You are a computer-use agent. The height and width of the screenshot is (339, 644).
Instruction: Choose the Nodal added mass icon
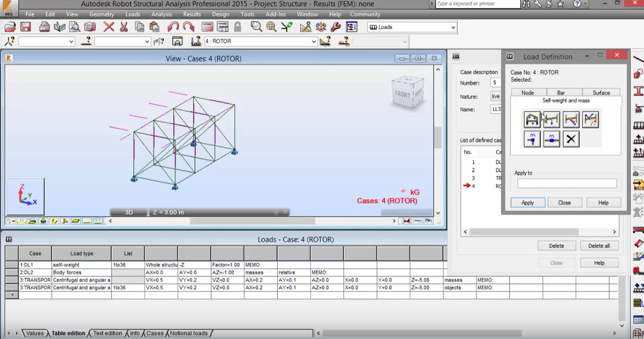[x=532, y=139]
